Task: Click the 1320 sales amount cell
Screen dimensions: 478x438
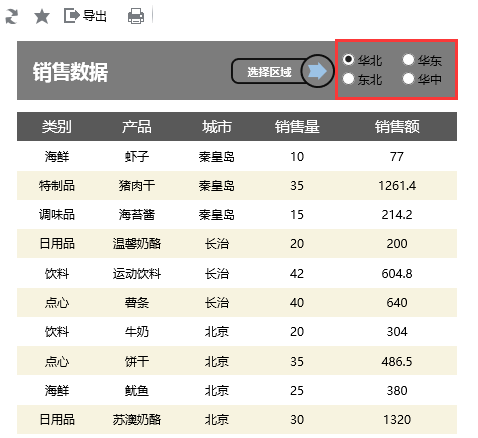Action: point(397,420)
